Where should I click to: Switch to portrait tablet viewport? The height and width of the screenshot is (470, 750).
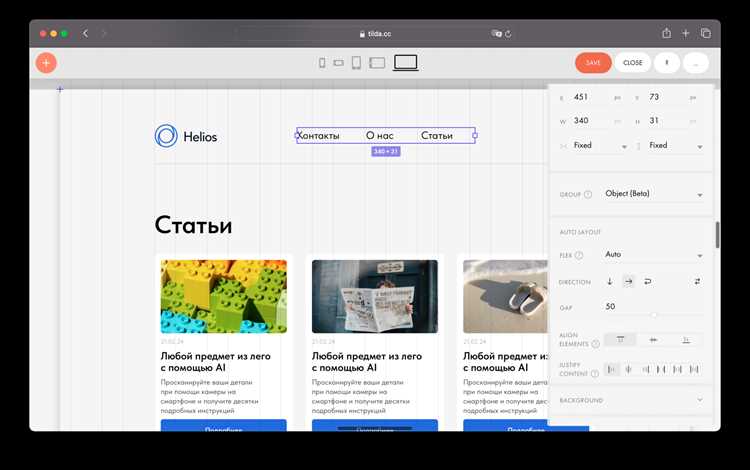pyautogui.click(x=356, y=63)
